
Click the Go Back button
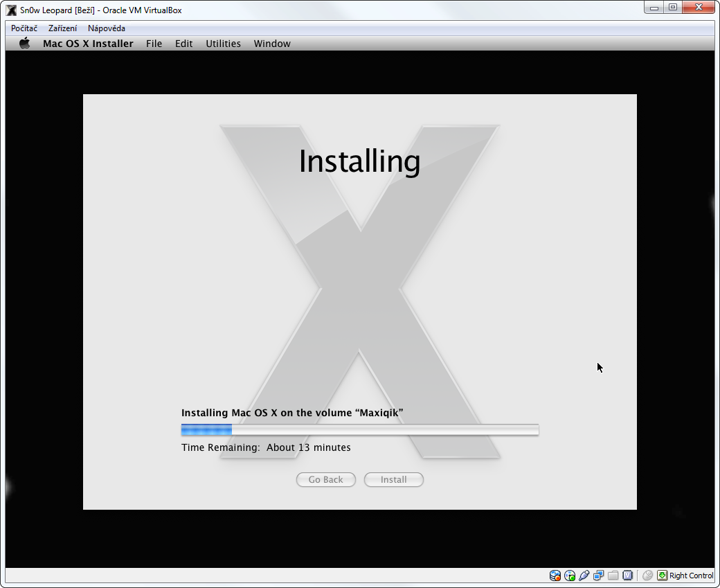(x=325, y=479)
